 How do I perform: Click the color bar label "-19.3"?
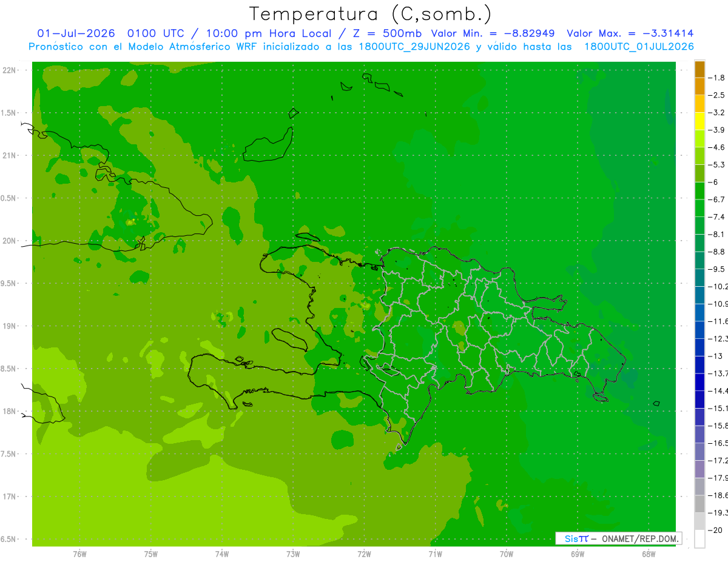[x=718, y=513]
